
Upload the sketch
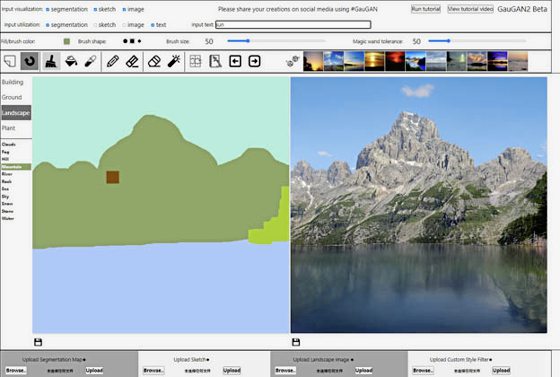pos(232,371)
